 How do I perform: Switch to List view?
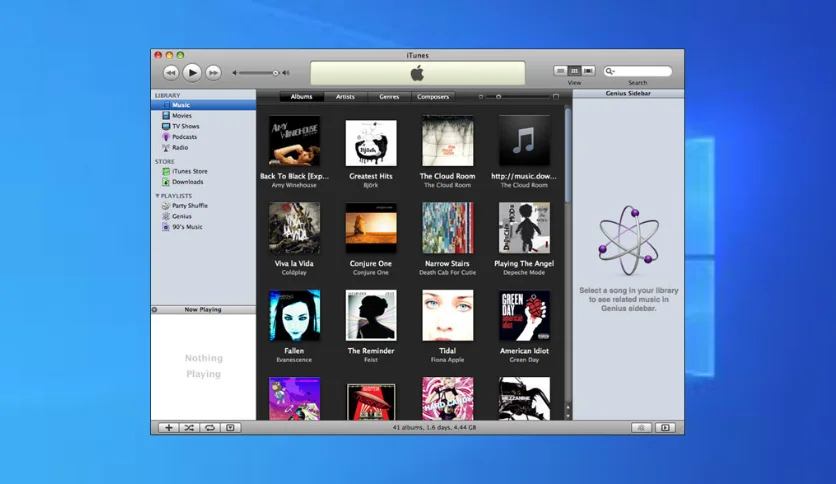tap(560, 71)
